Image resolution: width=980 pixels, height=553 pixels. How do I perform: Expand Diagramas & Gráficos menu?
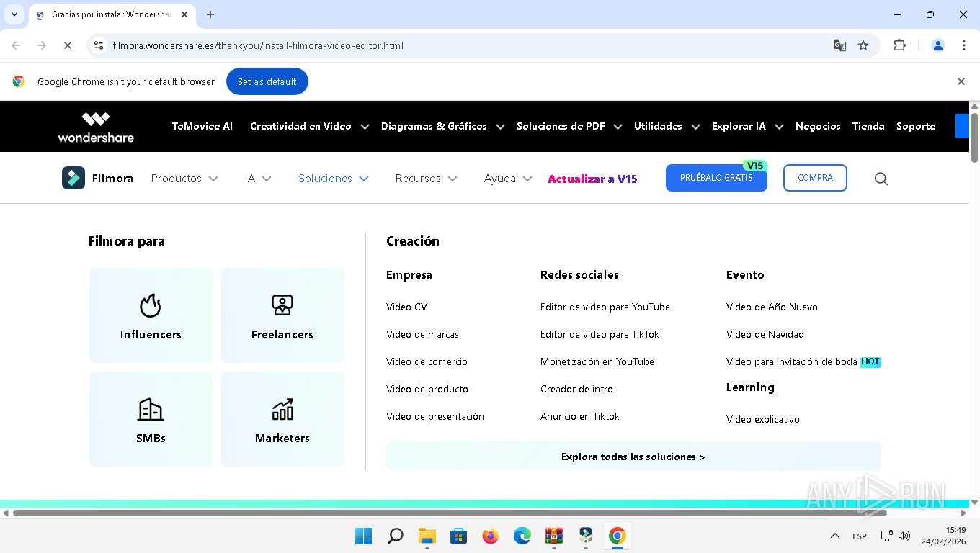[443, 126]
